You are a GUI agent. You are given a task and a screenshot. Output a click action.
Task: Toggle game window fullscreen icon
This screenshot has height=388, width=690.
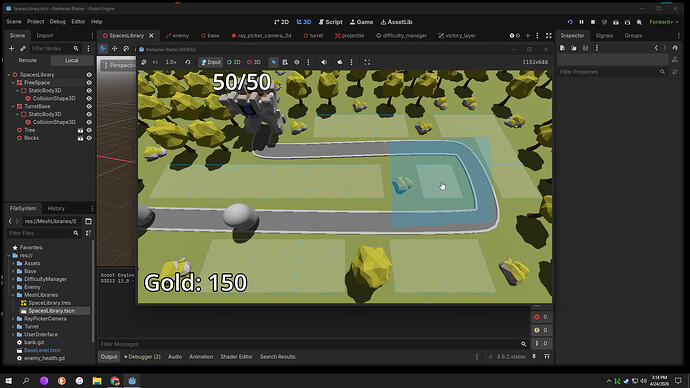click(367, 62)
